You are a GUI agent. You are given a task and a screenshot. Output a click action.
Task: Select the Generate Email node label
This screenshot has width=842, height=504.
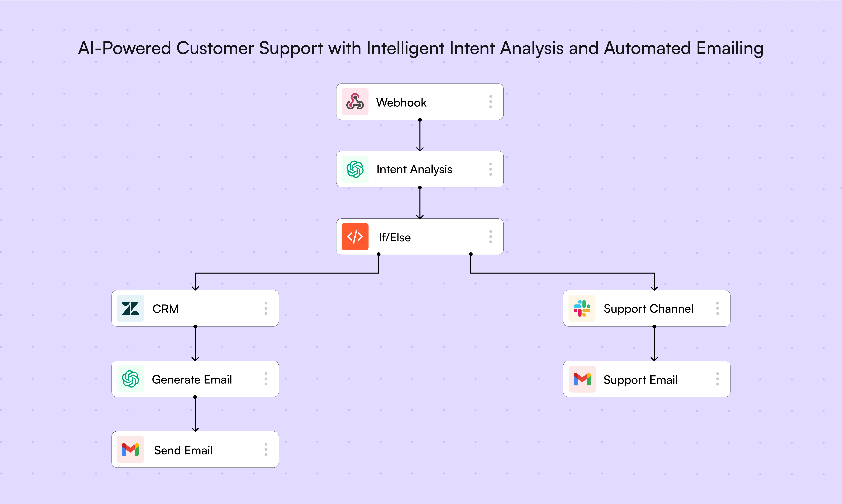[x=192, y=379]
